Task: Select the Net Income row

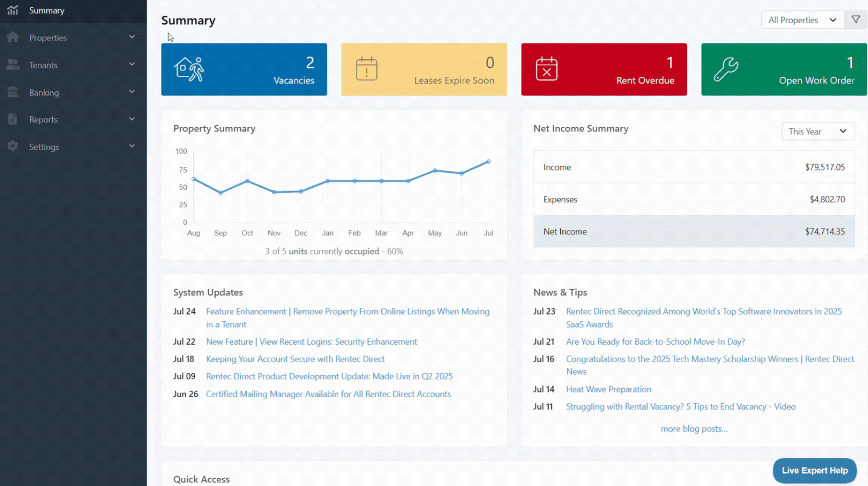Action: pos(694,231)
